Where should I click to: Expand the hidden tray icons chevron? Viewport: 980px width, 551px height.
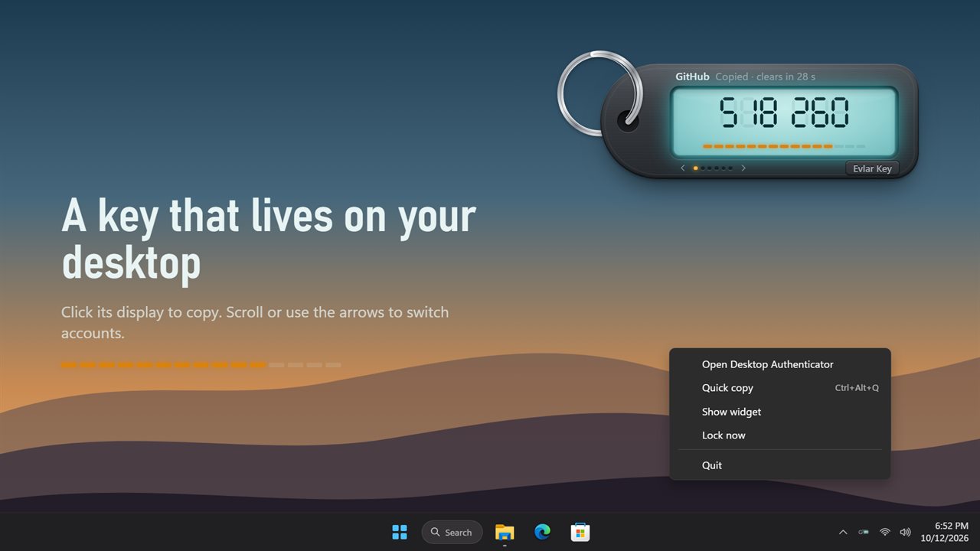coord(843,532)
